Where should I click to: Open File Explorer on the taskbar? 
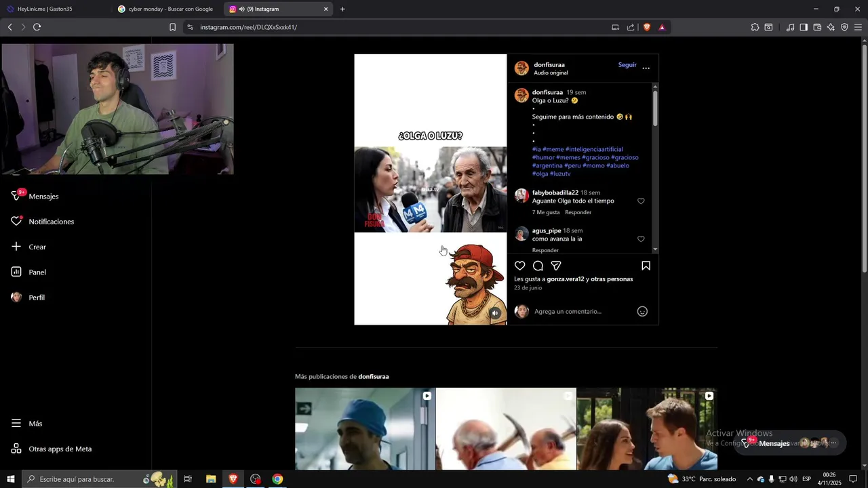[211, 479]
